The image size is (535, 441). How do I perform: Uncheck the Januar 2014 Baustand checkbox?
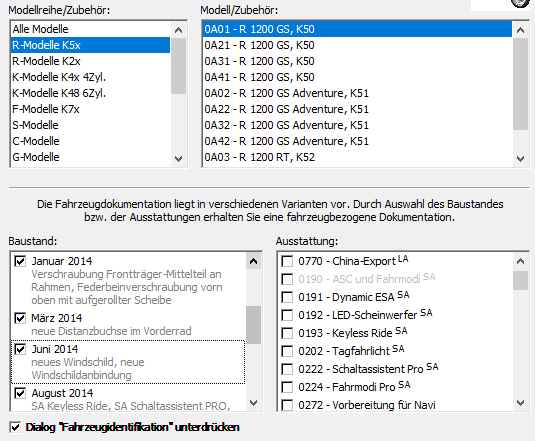[x=20, y=261]
